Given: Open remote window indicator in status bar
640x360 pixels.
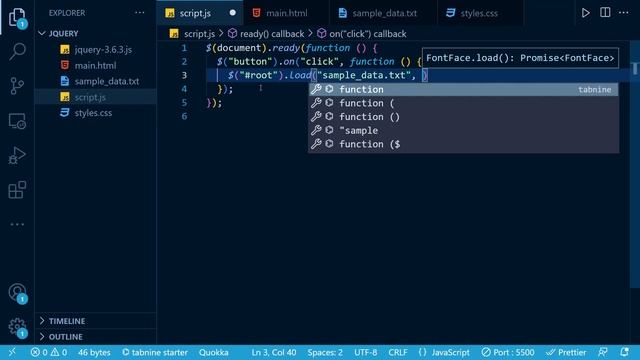Looking at the screenshot, I should [x=12, y=352].
